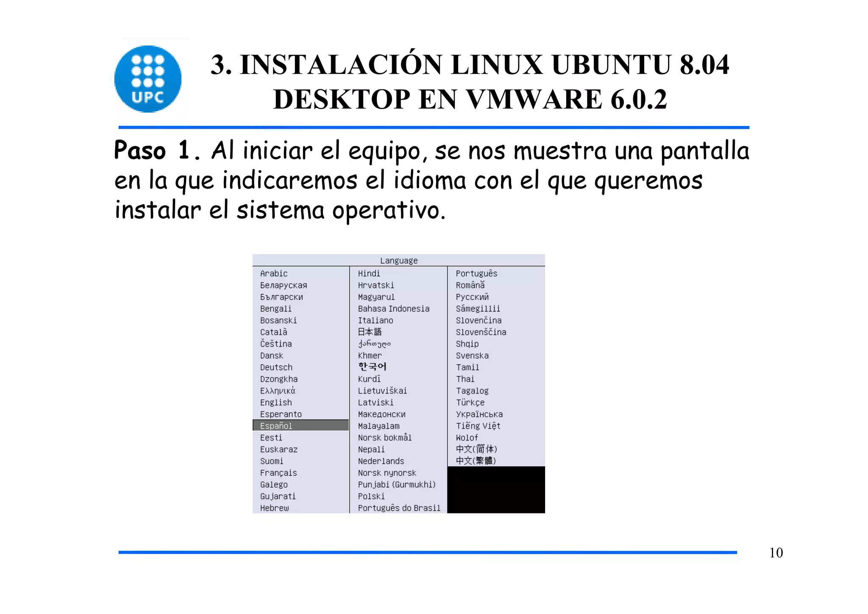Select Norsk nynorsk entry
The width and height of the screenshot is (868, 614).
(x=387, y=473)
